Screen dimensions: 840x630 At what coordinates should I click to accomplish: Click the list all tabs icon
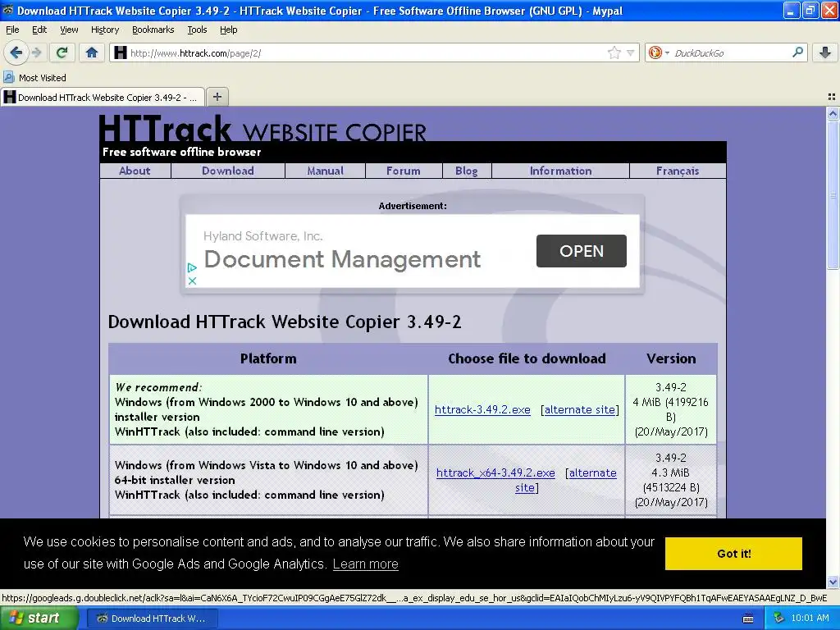(832, 97)
